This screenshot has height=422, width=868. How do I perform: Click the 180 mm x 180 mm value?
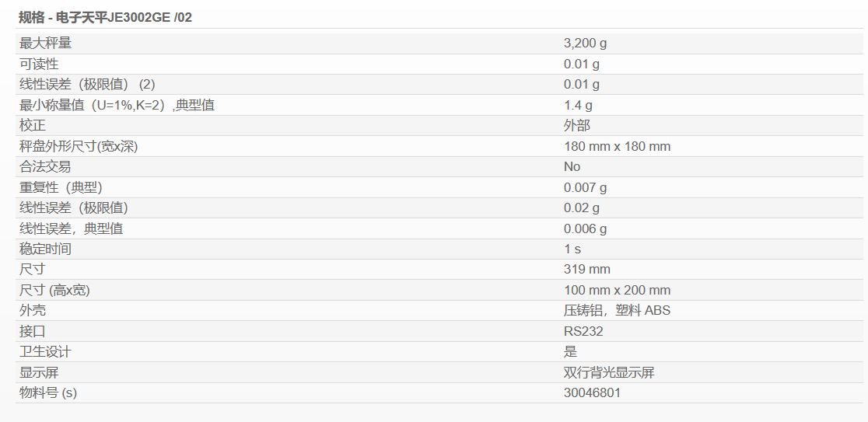pos(618,147)
